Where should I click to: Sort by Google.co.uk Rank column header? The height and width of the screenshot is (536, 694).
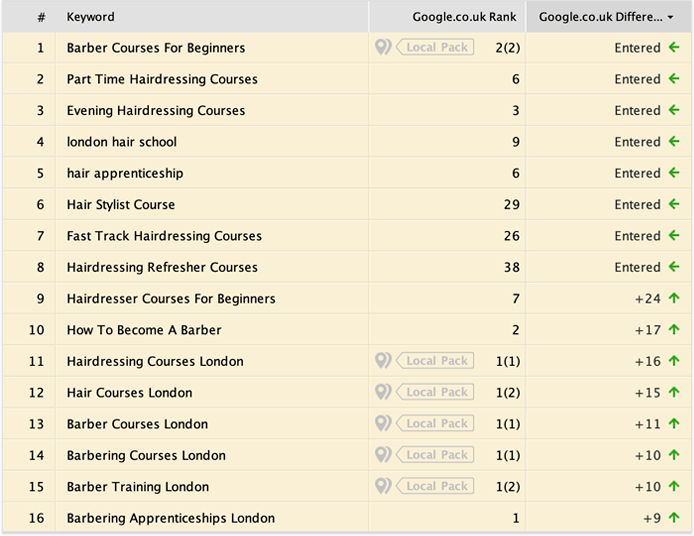(464, 17)
